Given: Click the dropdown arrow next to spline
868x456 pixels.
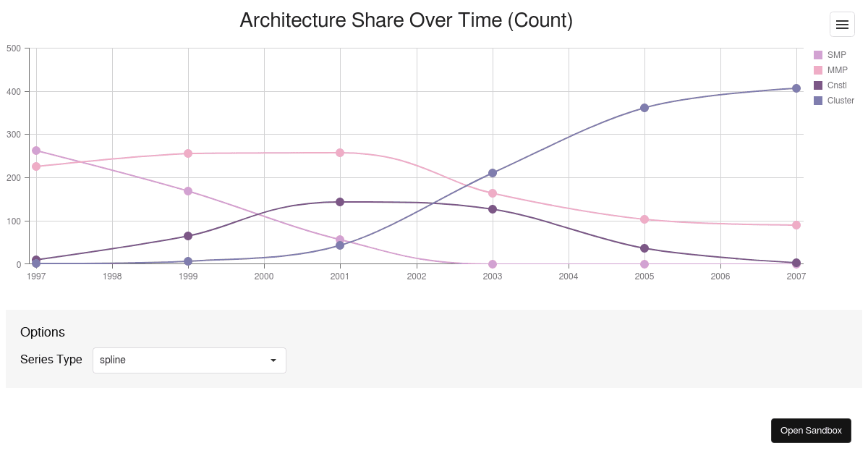Looking at the screenshot, I should tap(273, 360).
